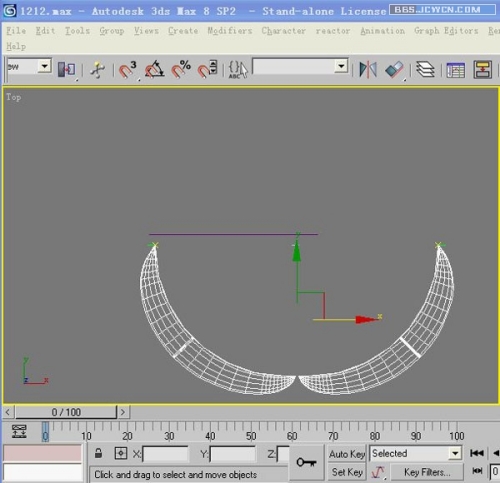
Task: Open the Schematic View icon
Action: click(483, 70)
